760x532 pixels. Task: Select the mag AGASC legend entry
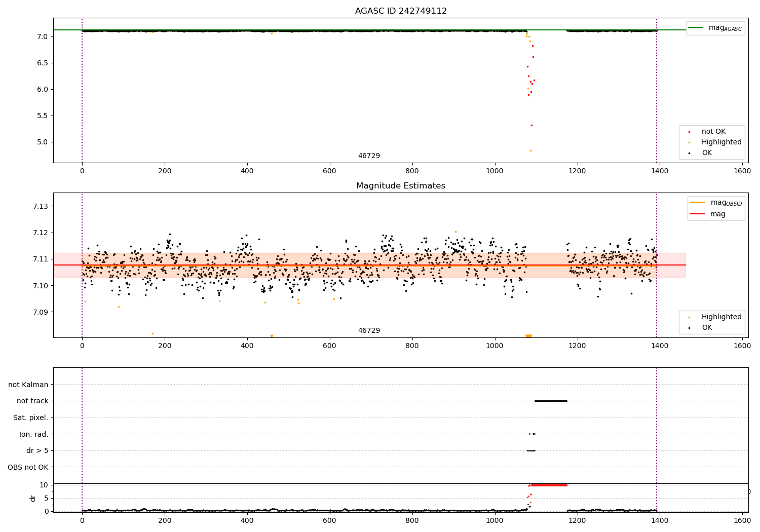point(715,28)
